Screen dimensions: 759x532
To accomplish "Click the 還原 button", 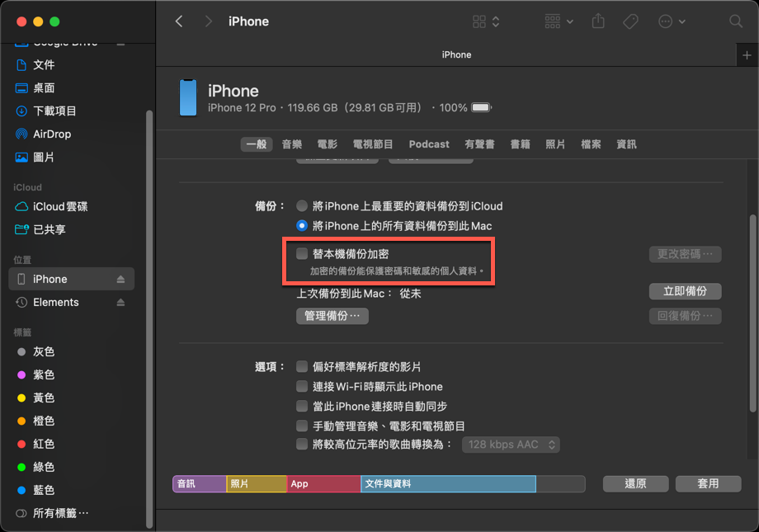I will pos(635,483).
